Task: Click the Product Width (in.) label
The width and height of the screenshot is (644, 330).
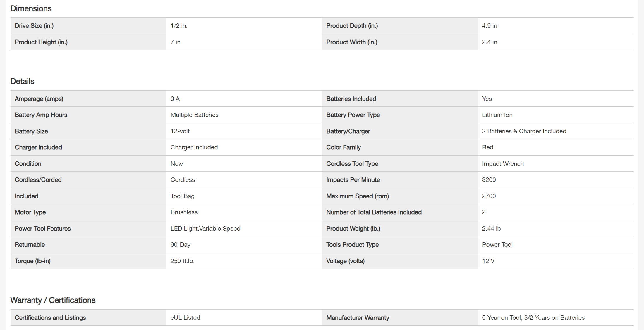Action: pos(352,42)
